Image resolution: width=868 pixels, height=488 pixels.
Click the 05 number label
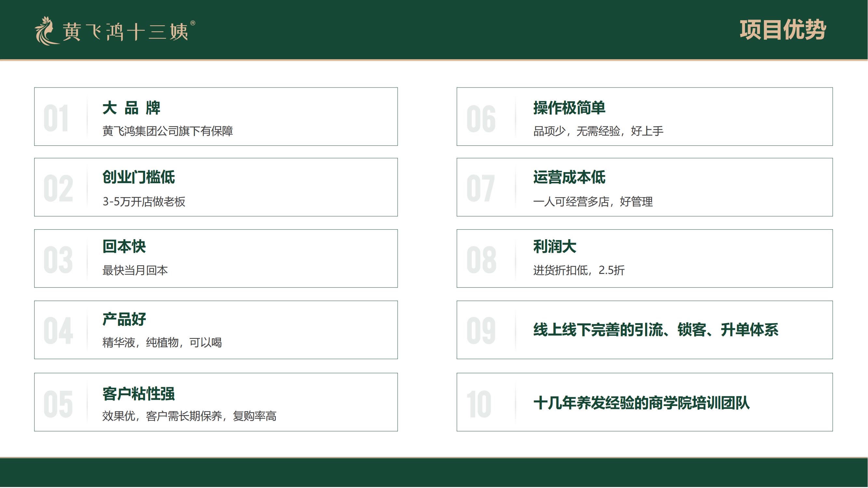tap(58, 404)
